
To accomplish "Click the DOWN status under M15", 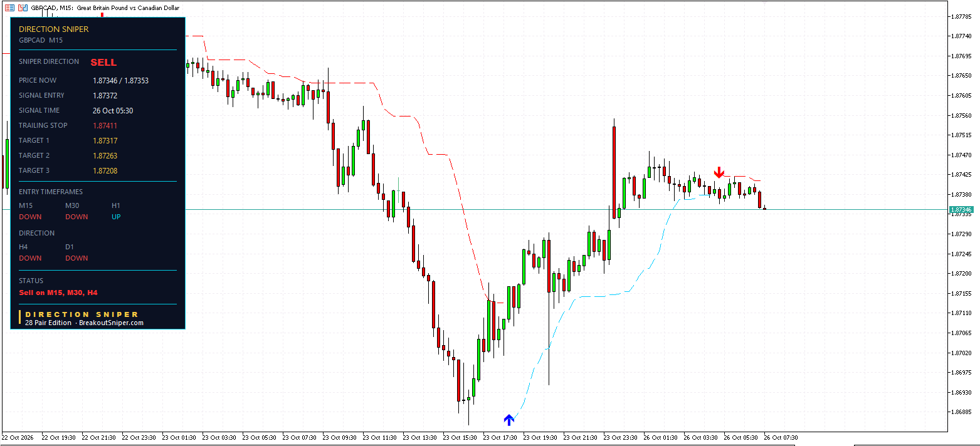I will click(x=30, y=217).
